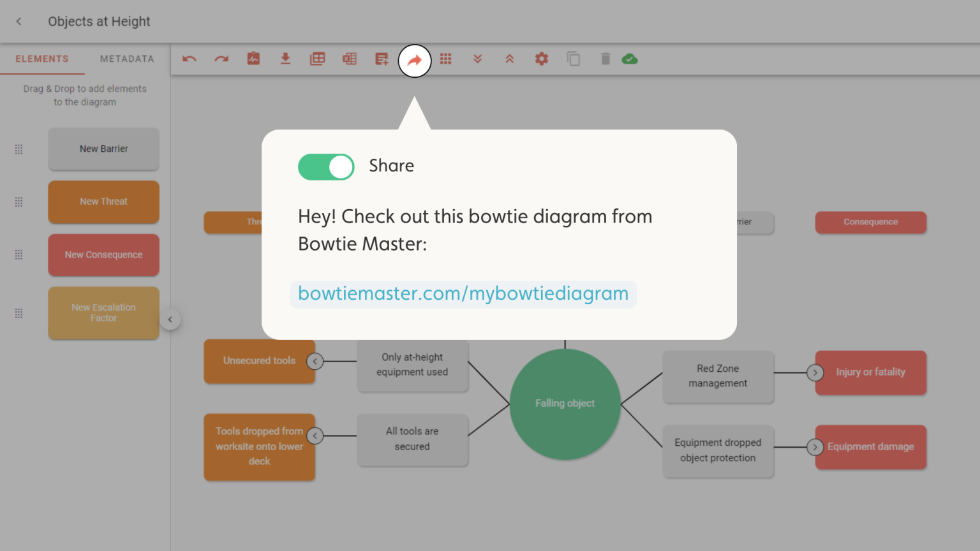Click the Falling object green circle

pyautogui.click(x=565, y=404)
